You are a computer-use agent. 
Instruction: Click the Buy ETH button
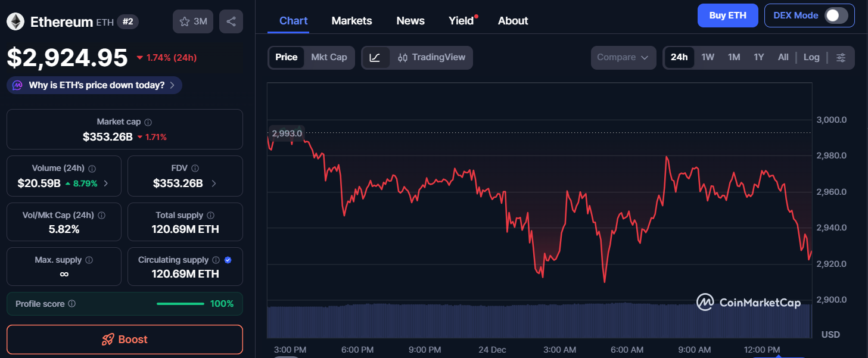coord(728,15)
